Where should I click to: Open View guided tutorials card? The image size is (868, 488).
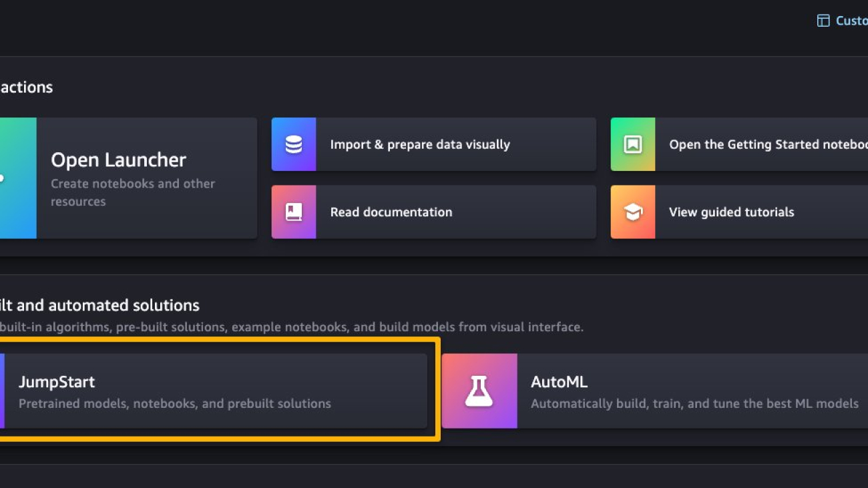point(739,212)
